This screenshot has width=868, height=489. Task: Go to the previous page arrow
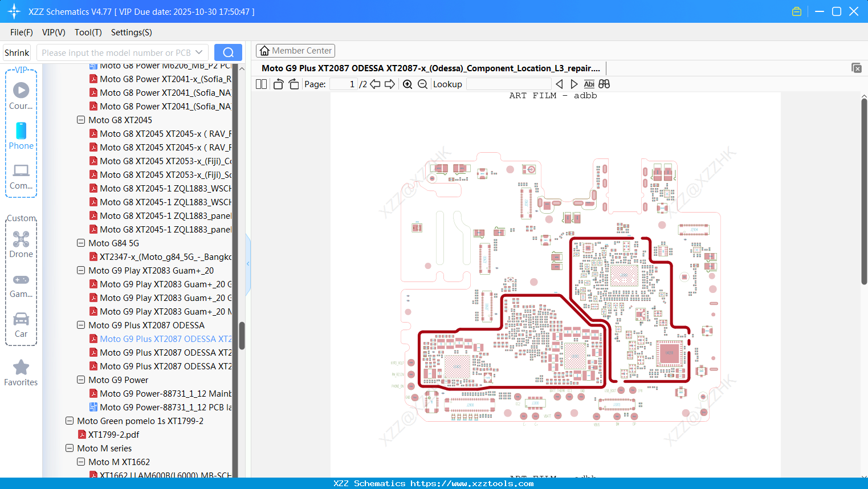[x=375, y=84]
